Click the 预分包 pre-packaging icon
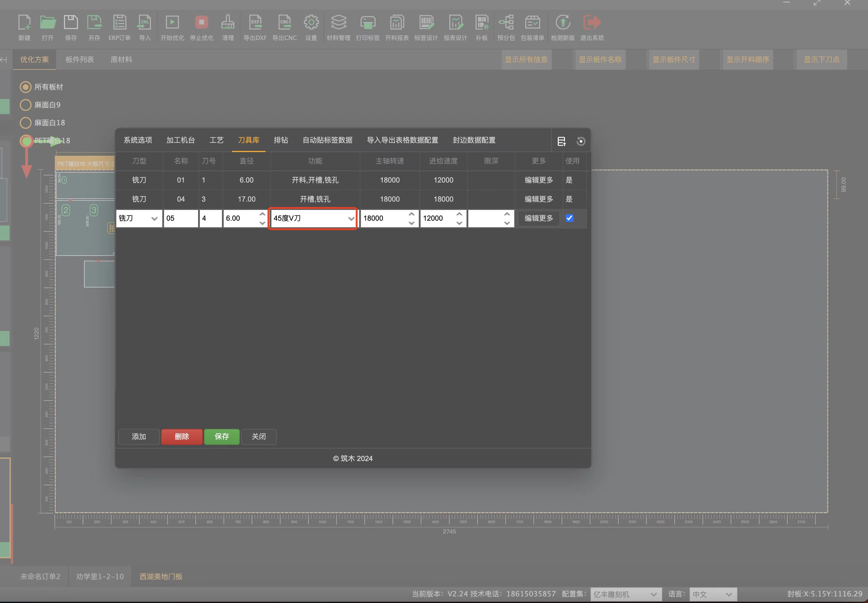Image resolution: width=868 pixels, height=603 pixels. (x=506, y=23)
